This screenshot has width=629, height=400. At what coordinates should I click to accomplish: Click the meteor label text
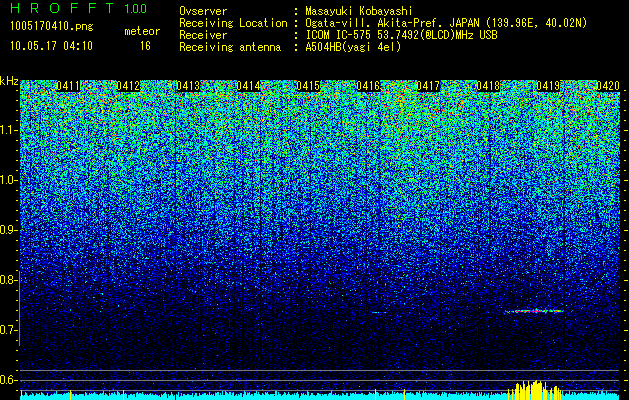pyautogui.click(x=142, y=31)
